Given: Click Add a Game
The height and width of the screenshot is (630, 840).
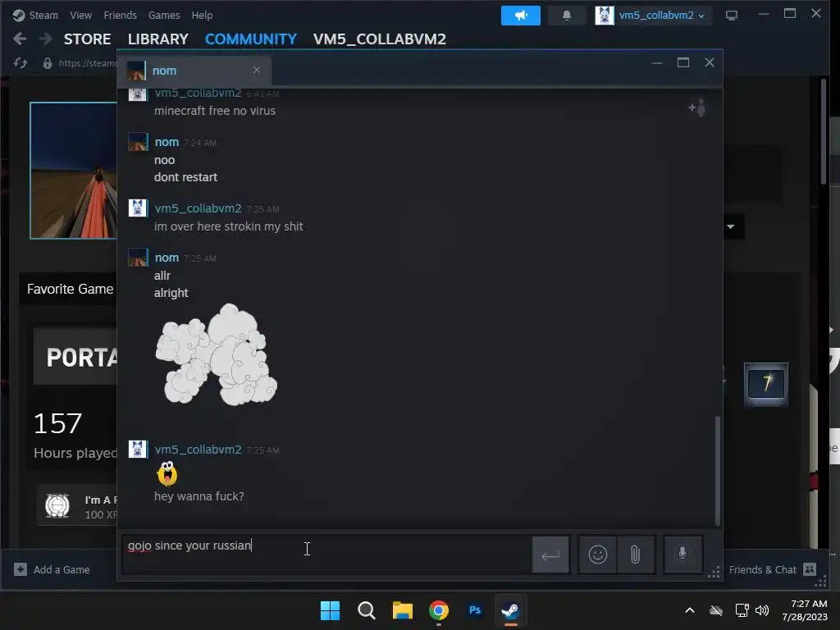Looking at the screenshot, I should pos(52,569).
